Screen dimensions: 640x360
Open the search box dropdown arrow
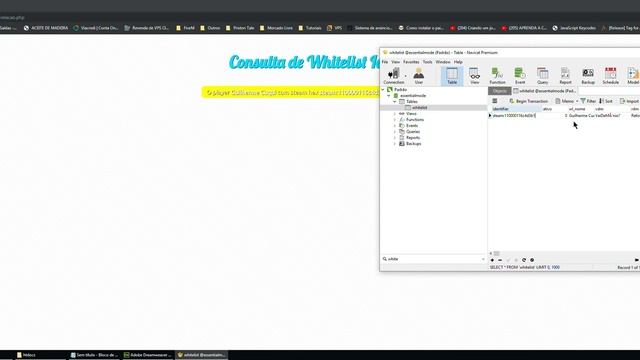(483, 259)
